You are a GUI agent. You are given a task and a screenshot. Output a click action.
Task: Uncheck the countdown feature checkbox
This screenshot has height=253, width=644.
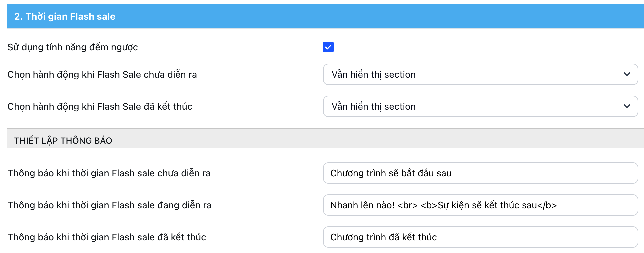tap(328, 47)
